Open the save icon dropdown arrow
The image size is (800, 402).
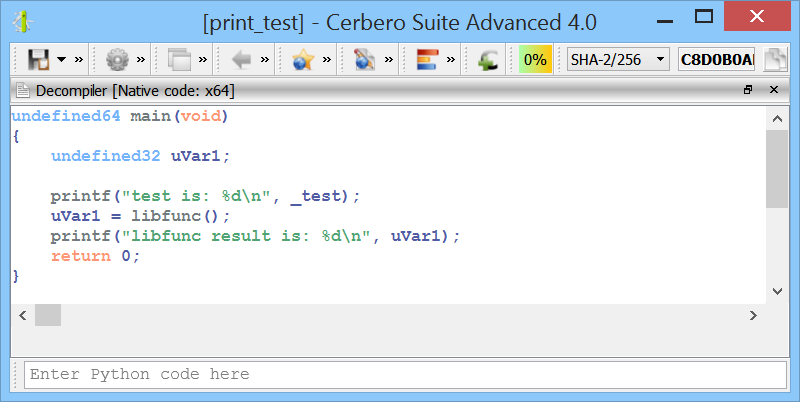point(62,60)
